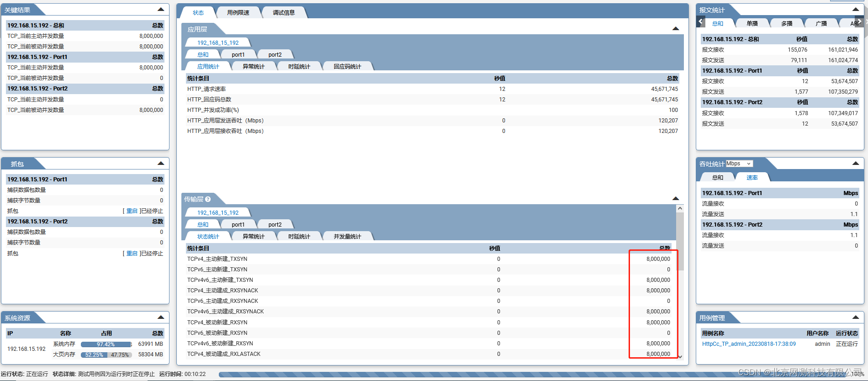The height and width of the screenshot is (381, 868).
Task: Select 吞吐统计 速率 tab
Action: 752,178
